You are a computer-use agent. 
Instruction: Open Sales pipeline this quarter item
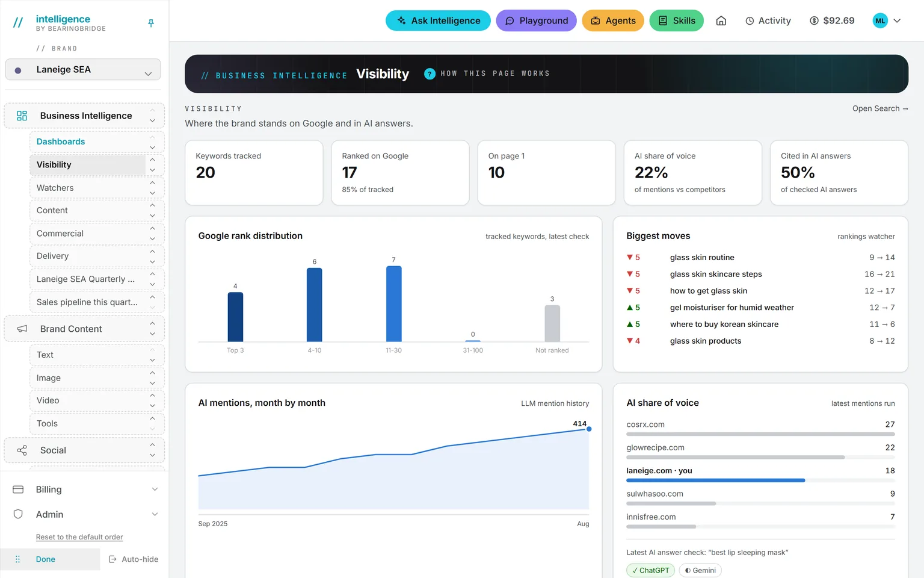(x=87, y=302)
